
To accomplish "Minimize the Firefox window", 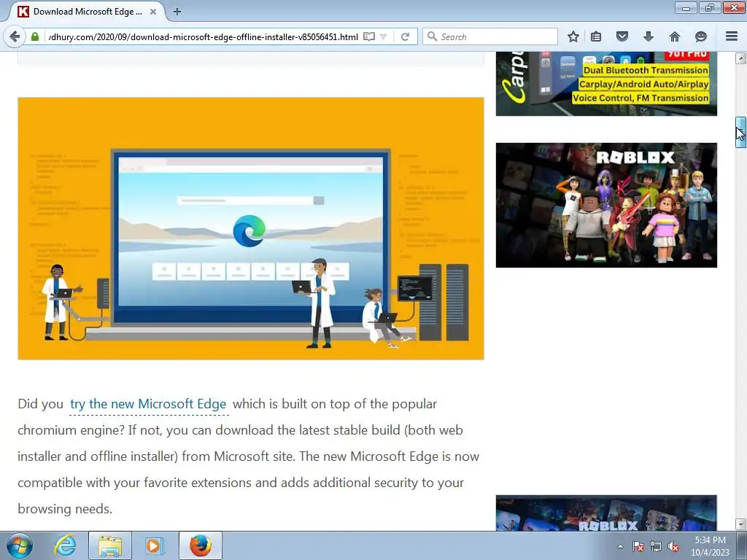I will point(686,7).
